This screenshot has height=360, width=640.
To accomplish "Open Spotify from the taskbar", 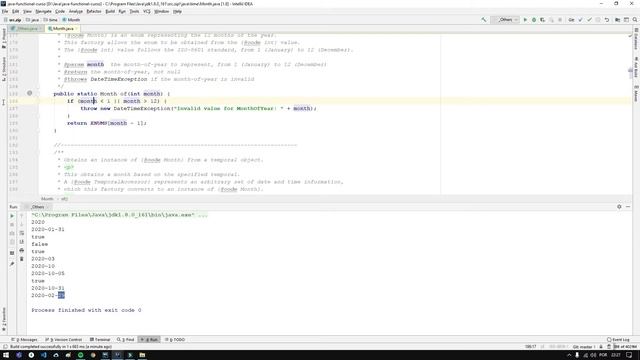I will [x=80, y=355].
